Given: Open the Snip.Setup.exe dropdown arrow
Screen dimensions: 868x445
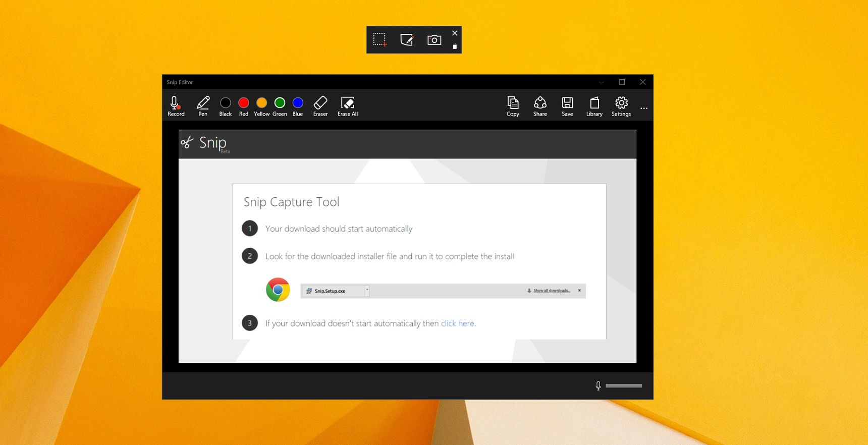Looking at the screenshot, I should [367, 290].
